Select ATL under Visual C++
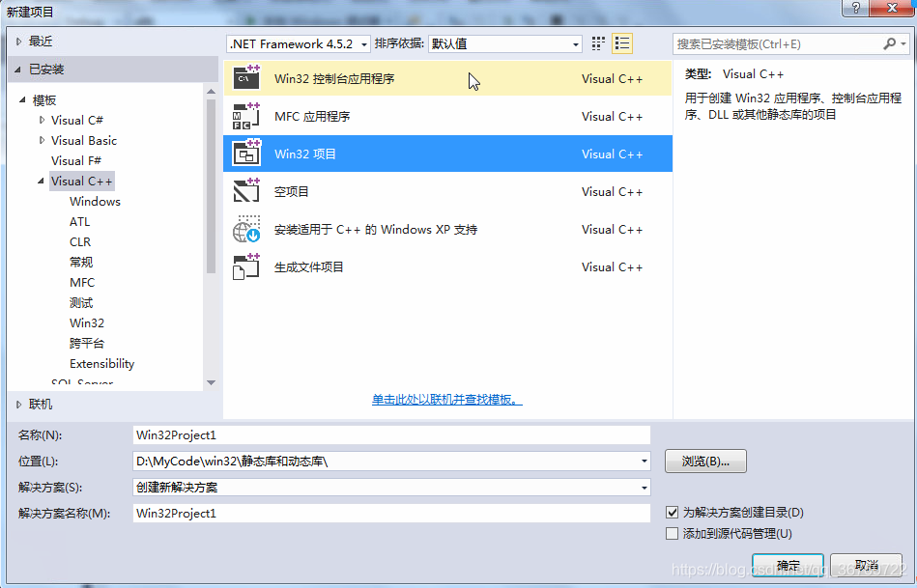The width and height of the screenshot is (917, 588). 79,221
